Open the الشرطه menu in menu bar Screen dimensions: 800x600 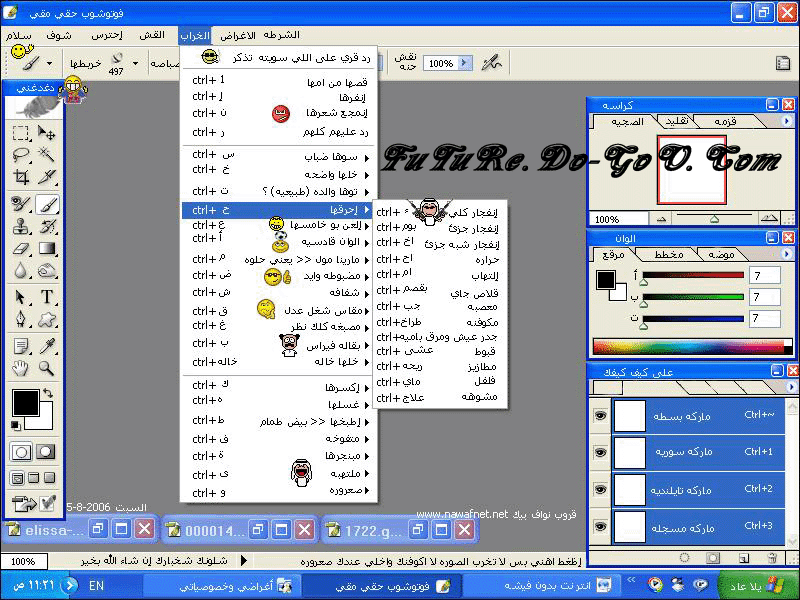pyautogui.click(x=281, y=35)
